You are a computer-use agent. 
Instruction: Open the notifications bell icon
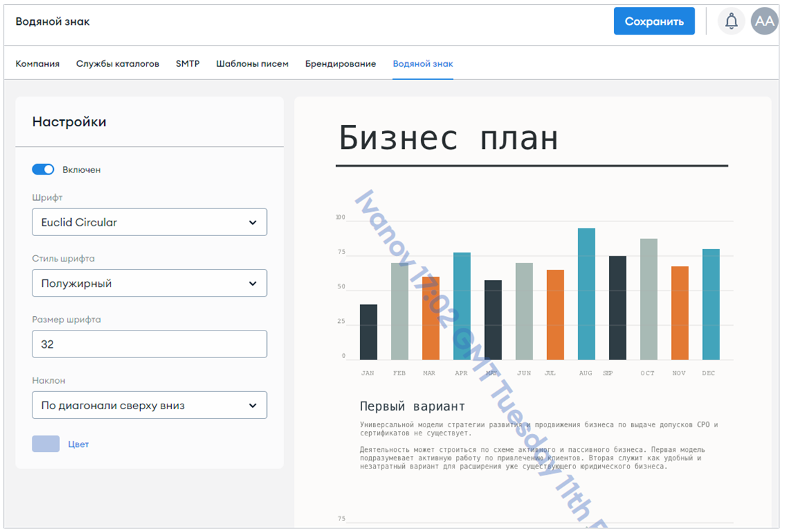[731, 21]
